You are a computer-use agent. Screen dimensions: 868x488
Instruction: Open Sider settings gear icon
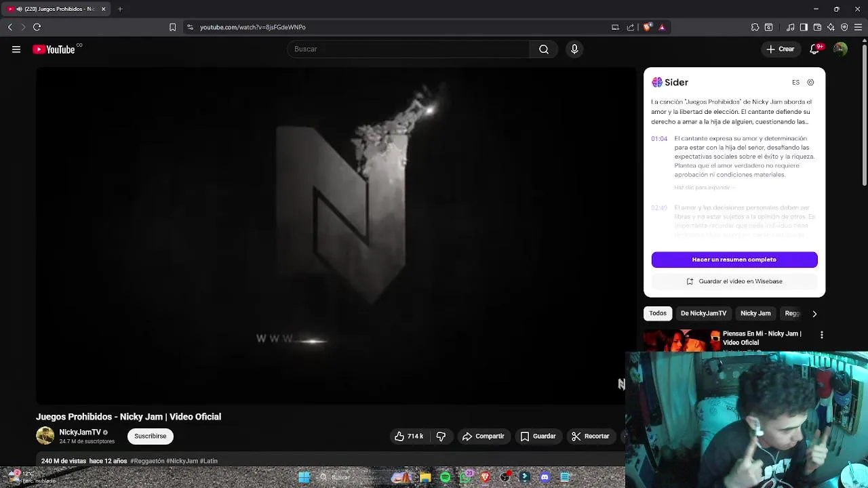pos(810,82)
